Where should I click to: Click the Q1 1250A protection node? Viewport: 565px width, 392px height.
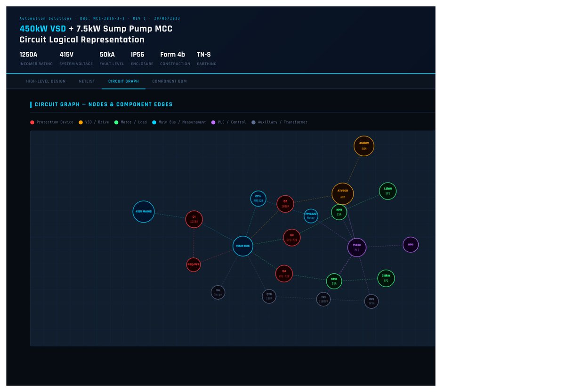coord(194,219)
